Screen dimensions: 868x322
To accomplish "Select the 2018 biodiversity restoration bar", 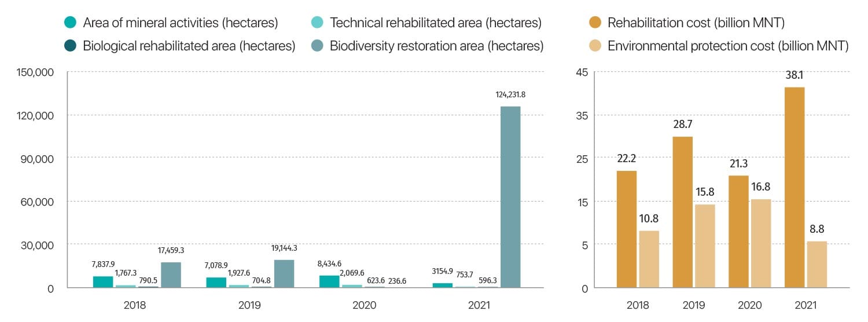I will (x=171, y=275).
